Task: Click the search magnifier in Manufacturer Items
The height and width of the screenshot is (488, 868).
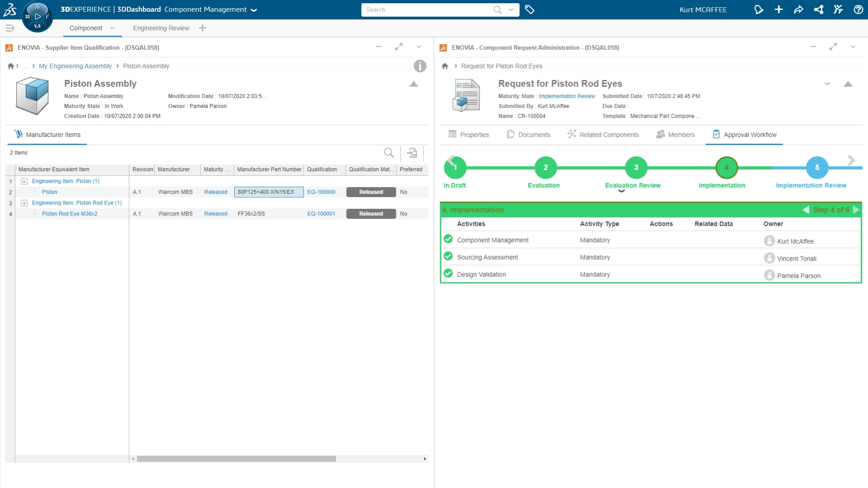Action: click(x=388, y=153)
